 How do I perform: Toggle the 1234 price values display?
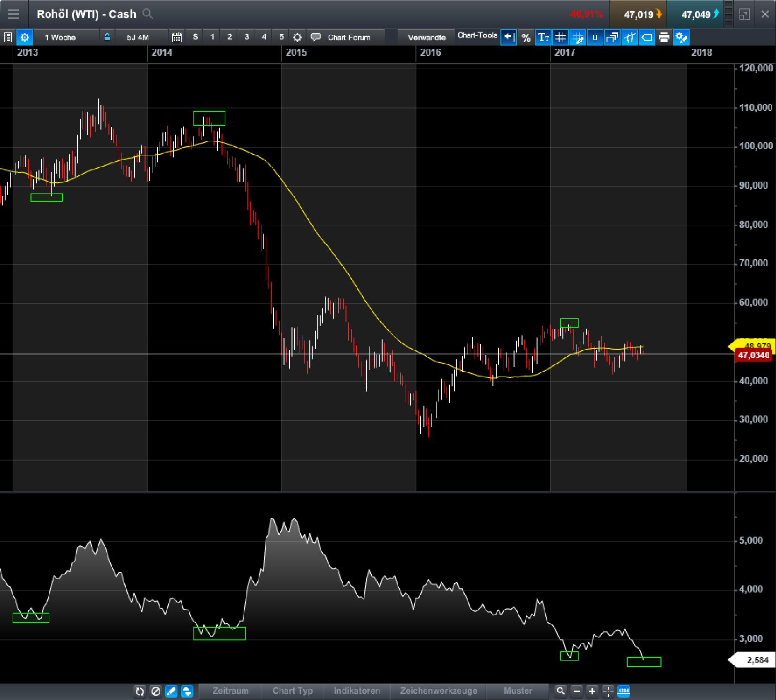point(623,691)
